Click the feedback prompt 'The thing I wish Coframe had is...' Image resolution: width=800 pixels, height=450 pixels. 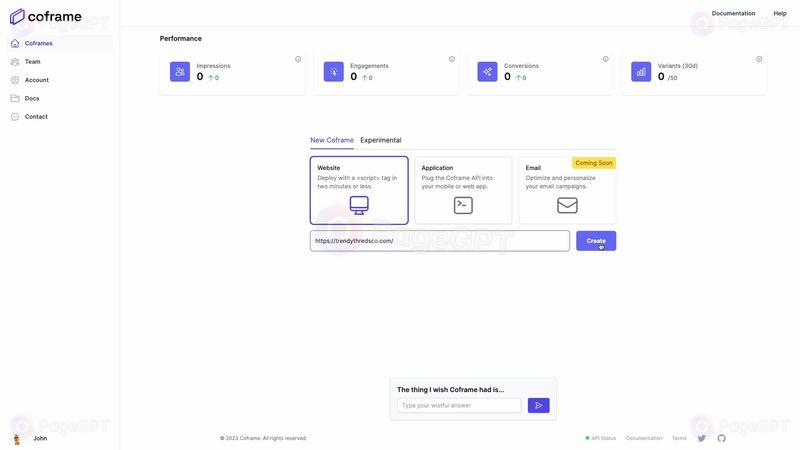coord(451,390)
